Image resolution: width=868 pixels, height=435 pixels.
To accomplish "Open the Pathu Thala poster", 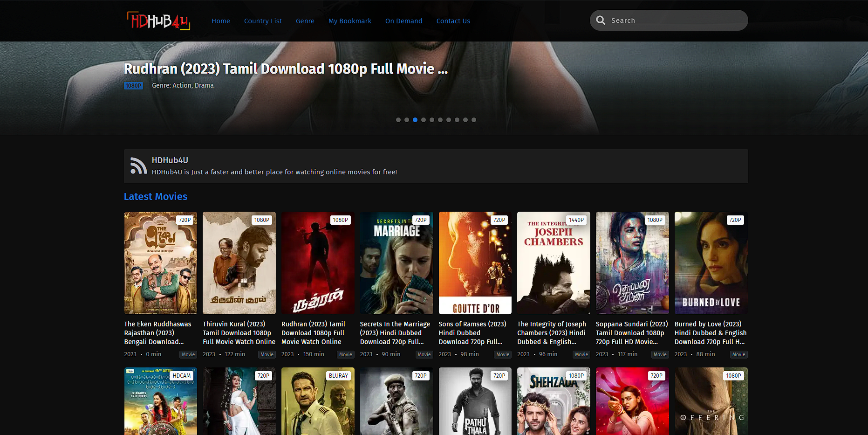I will click(475, 401).
